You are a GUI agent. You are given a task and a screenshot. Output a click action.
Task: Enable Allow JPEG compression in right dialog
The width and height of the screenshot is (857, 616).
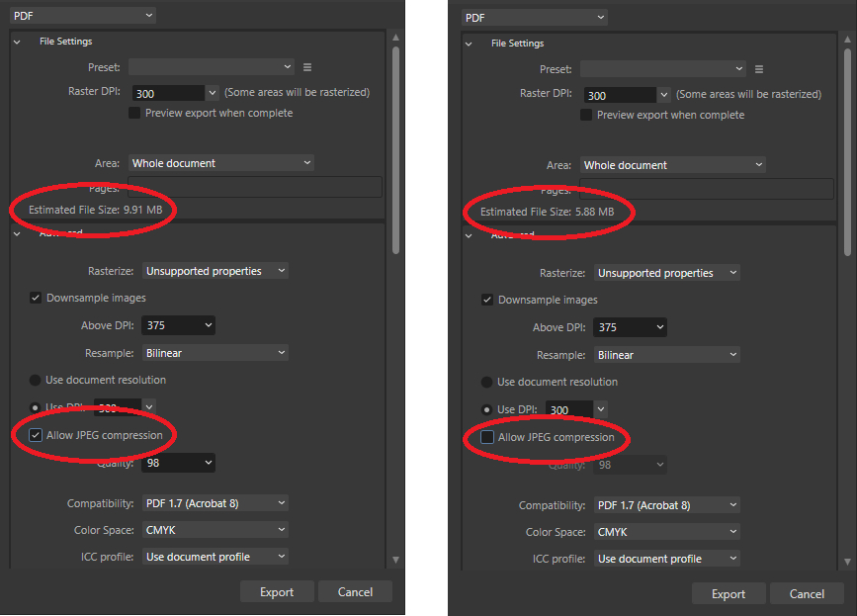tap(487, 437)
